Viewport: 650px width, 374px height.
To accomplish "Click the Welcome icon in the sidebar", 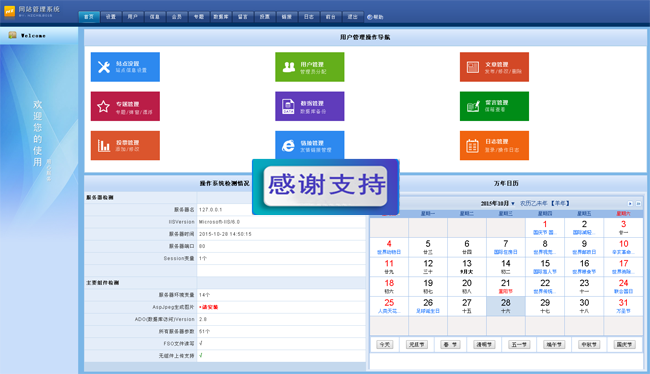I will click(12, 35).
